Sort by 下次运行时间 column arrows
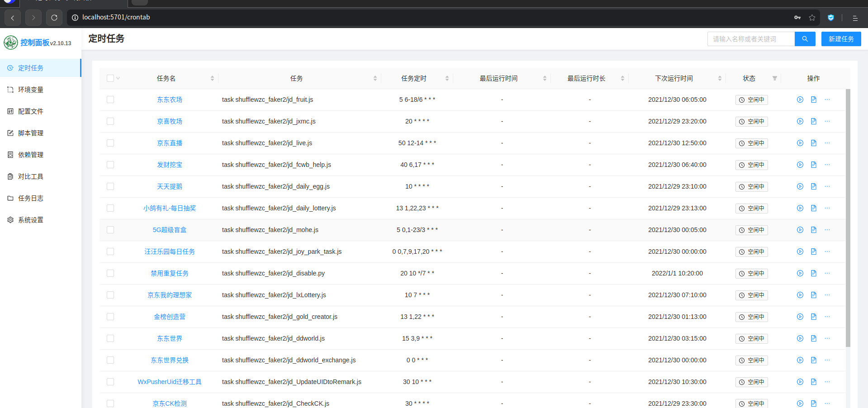 pyautogui.click(x=720, y=78)
